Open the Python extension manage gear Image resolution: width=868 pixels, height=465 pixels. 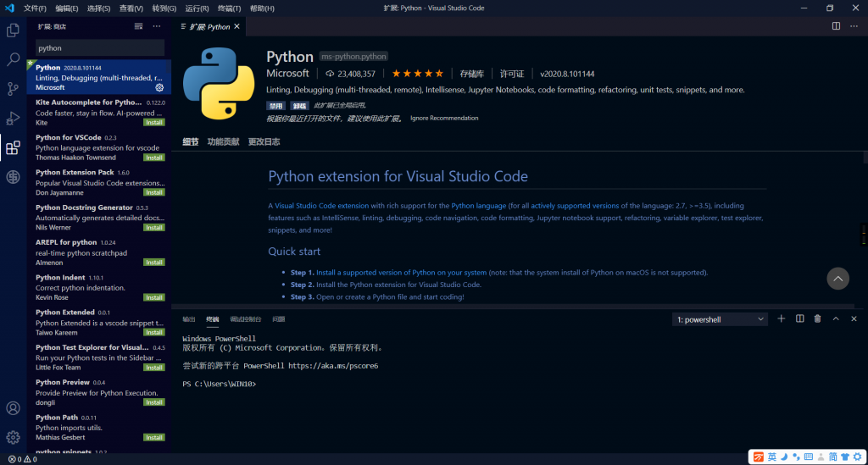[x=159, y=87]
